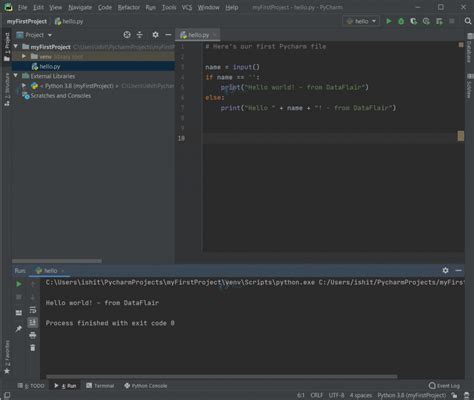The height and width of the screenshot is (400, 474).
Task: Run the hello configuration from the toolbar
Action: pos(389,21)
